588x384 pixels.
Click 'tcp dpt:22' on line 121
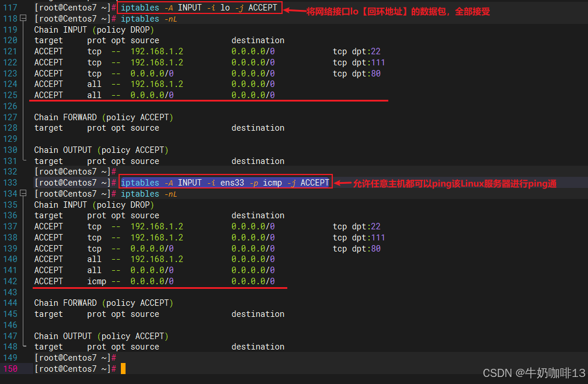coord(357,51)
